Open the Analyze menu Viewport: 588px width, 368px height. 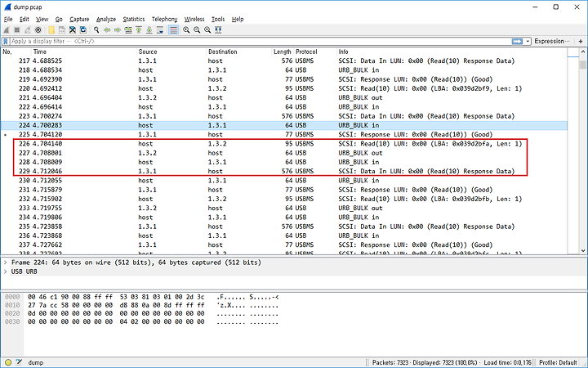(x=106, y=19)
